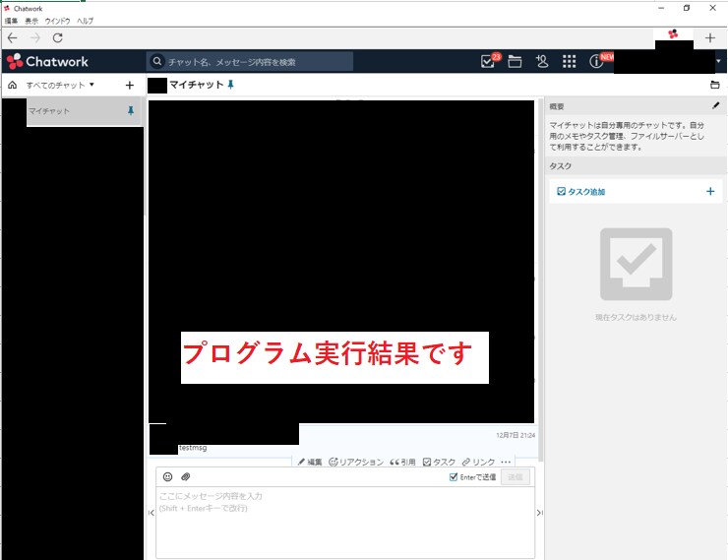Click the 12月7日 21:24 timestamp
The width and height of the screenshot is (728, 560).
pos(516,435)
